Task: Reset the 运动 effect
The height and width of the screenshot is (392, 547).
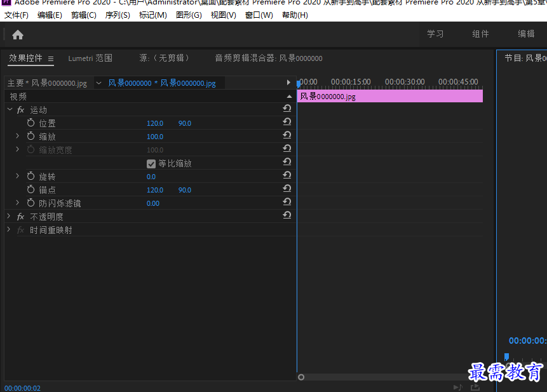Action: pos(287,109)
